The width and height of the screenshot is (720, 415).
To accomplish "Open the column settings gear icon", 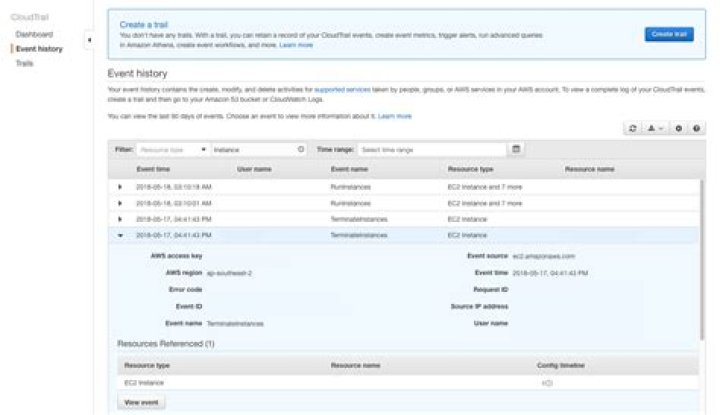I will tap(678, 129).
